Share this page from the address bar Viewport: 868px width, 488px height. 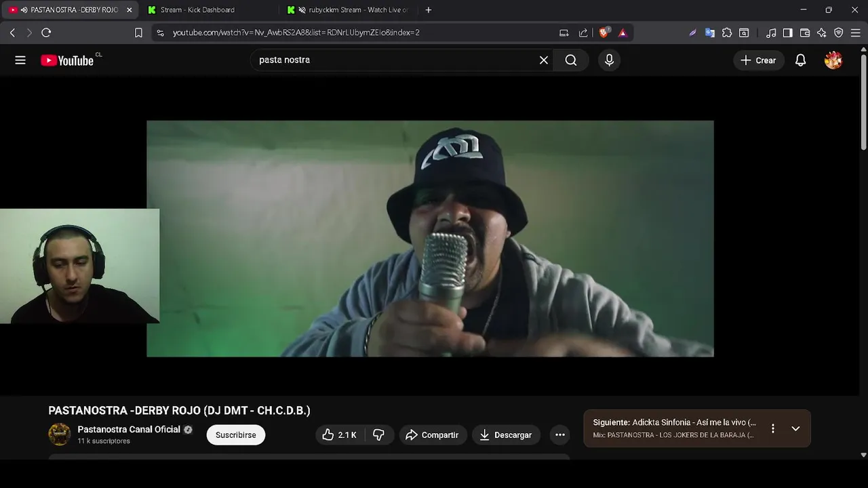pos(583,33)
